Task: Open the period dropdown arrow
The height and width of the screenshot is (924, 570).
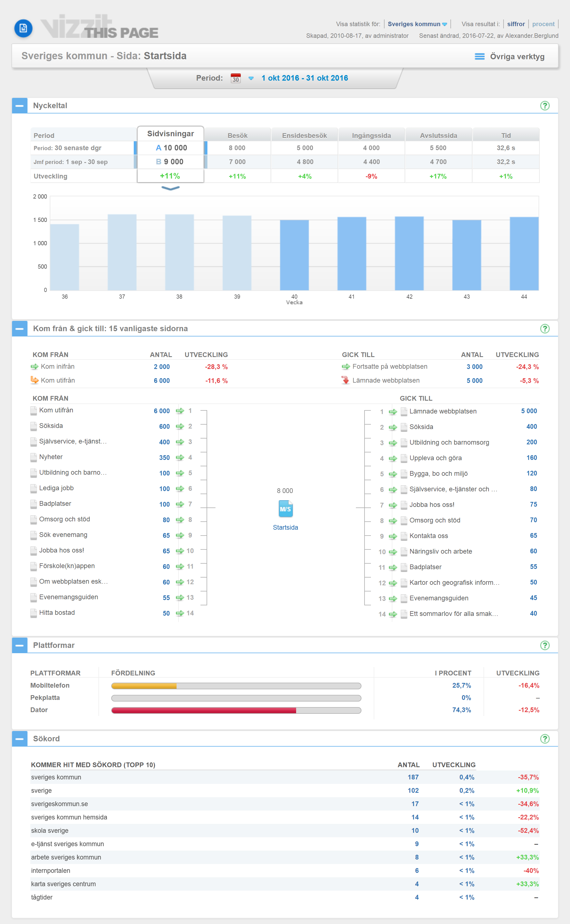Action: pos(251,78)
